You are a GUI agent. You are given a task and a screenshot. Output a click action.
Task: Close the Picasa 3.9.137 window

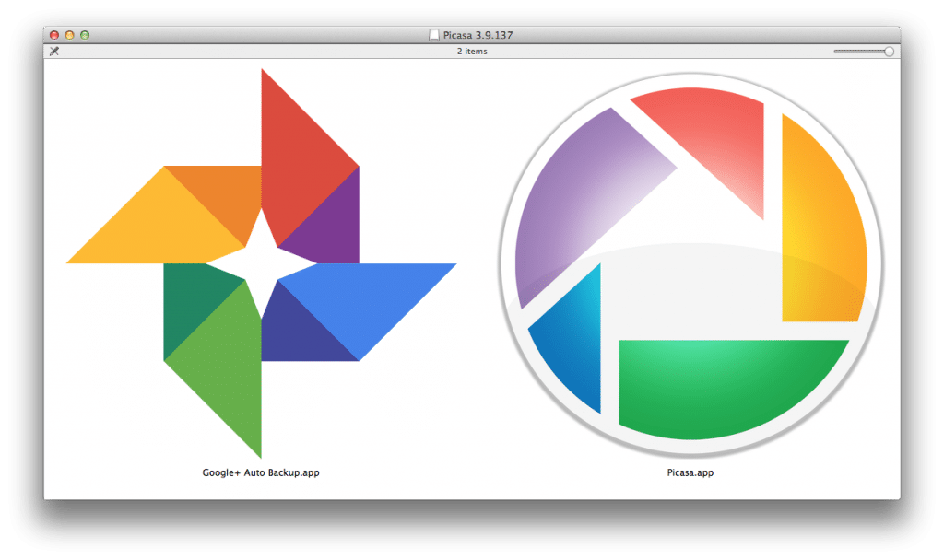[x=54, y=36]
